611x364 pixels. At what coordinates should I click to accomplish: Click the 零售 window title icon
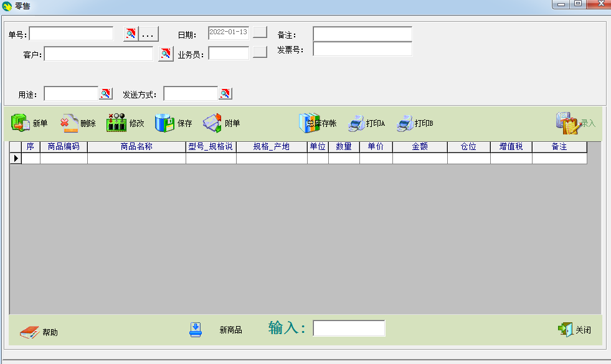tap(7, 6)
